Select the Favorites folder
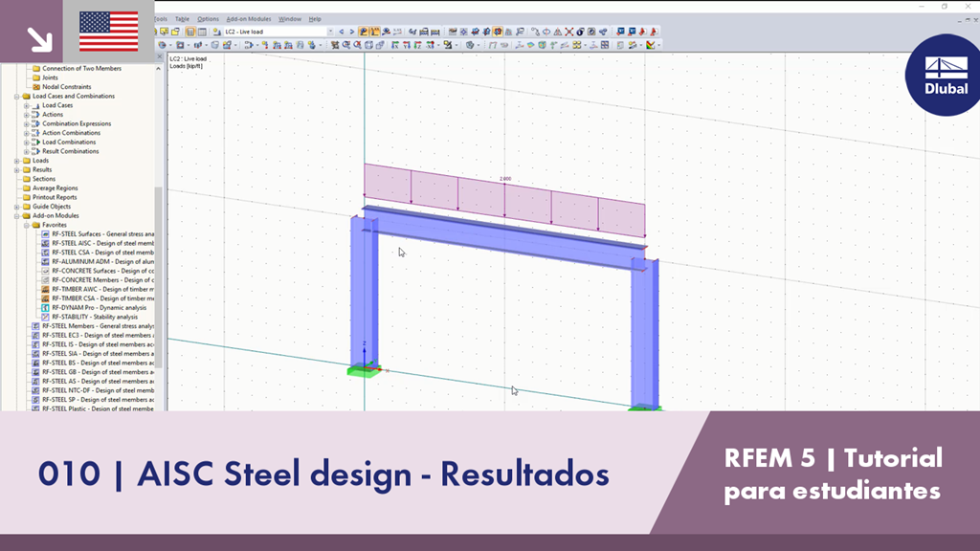The height and width of the screenshot is (551, 980). pyautogui.click(x=54, y=225)
